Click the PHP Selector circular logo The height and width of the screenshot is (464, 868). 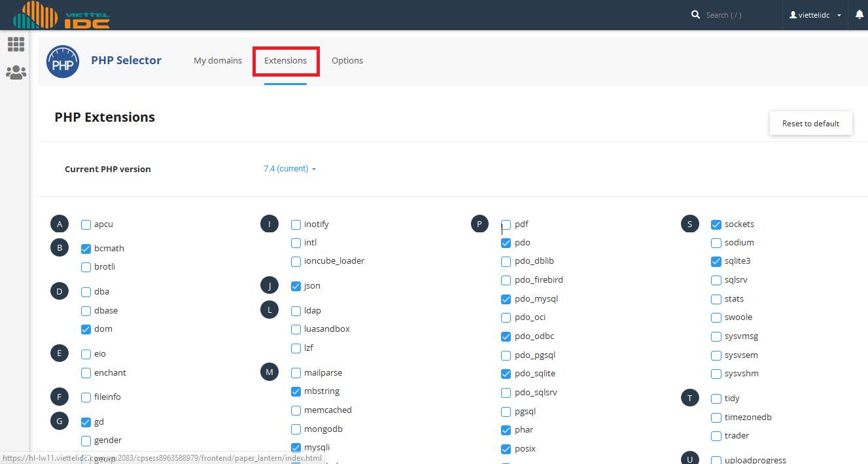[62, 61]
